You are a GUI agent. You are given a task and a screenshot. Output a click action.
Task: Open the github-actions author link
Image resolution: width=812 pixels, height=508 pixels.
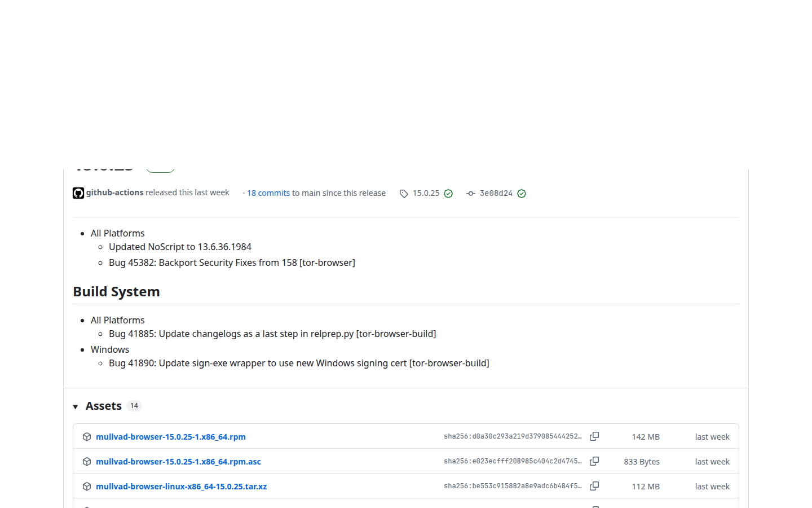[115, 192]
